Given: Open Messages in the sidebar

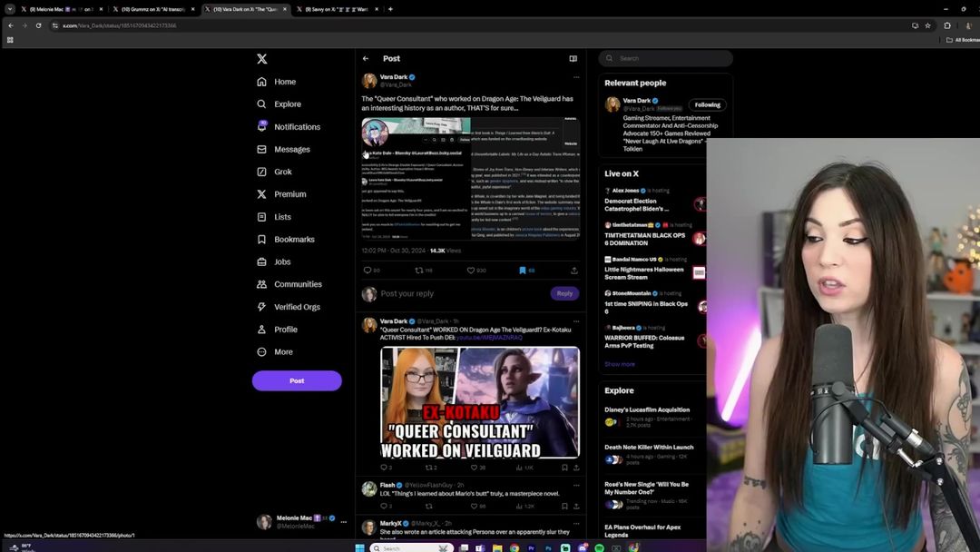Looking at the screenshot, I should pyautogui.click(x=283, y=150).
